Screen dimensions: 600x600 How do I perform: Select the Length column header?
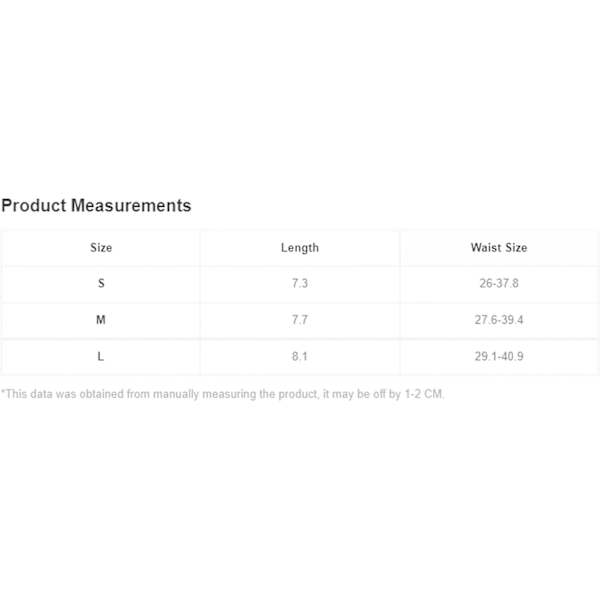[x=300, y=248]
